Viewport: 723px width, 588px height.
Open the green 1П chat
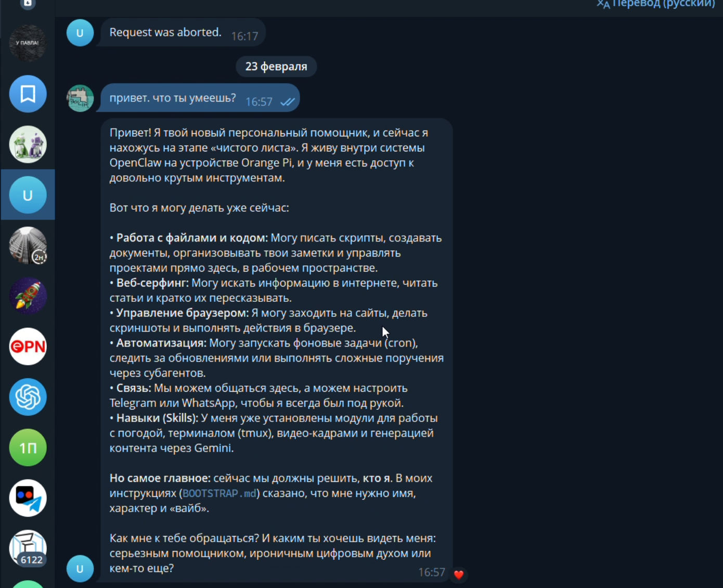(x=28, y=448)
